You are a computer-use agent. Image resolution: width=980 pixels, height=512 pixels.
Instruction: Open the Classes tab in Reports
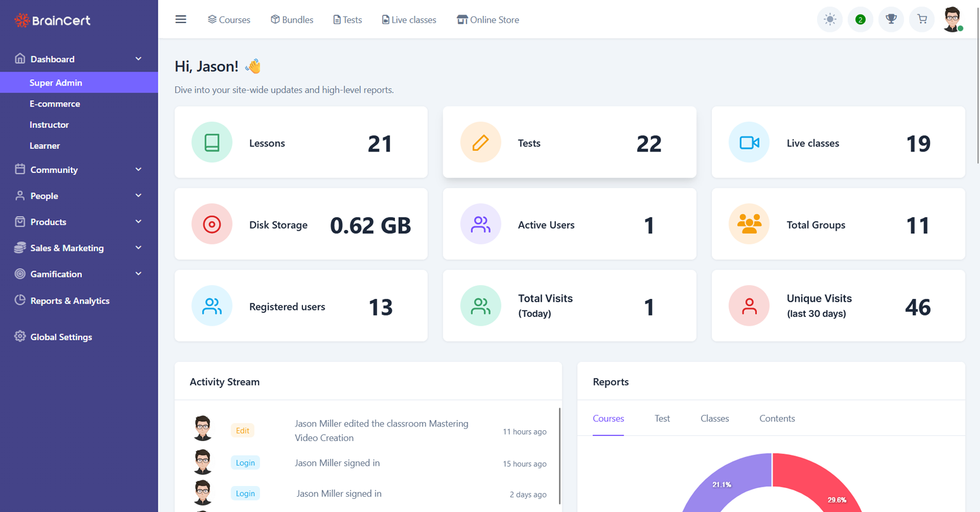tap(714, 418)
